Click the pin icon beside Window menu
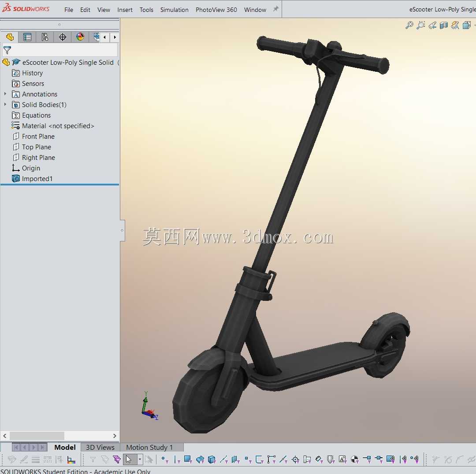 (275, 9)
